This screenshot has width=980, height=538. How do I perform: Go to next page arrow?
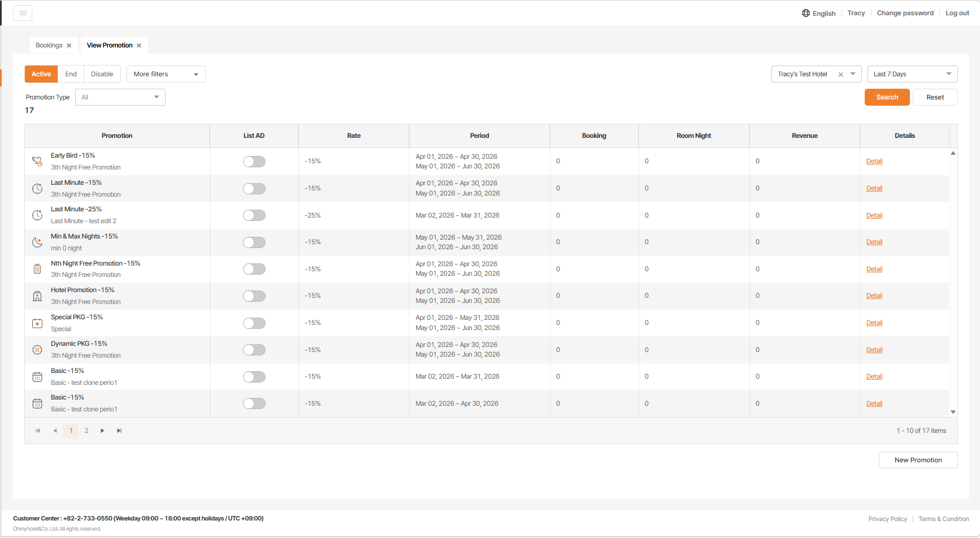tap(102, 431)
